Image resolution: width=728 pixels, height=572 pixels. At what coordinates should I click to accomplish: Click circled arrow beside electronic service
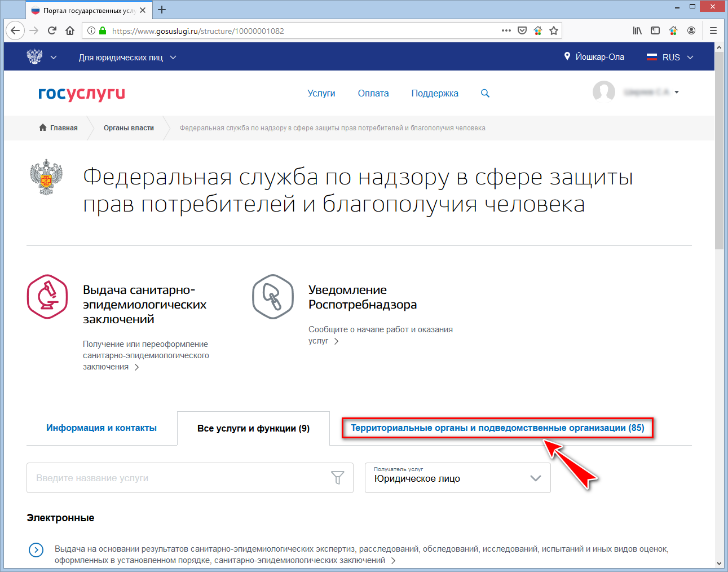pos(36,550)
